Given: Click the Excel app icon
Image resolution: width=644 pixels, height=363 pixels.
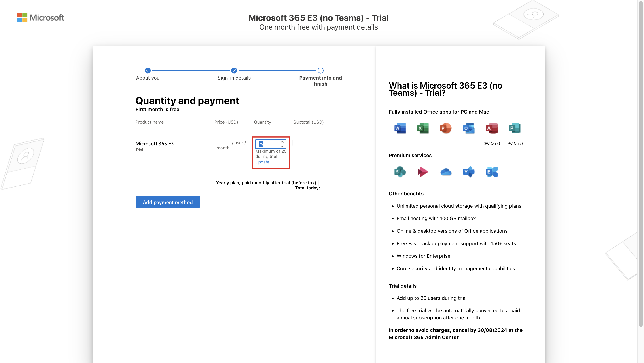Looking at the screenshot, I should 423,128.
